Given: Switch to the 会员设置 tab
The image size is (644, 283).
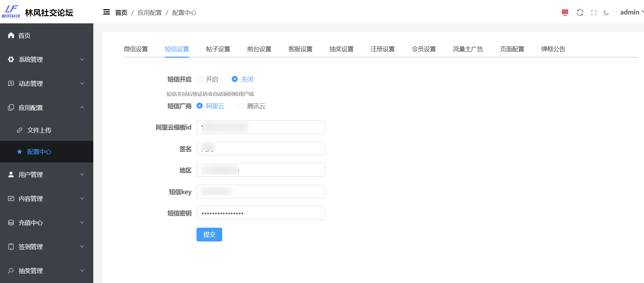Looking at the screenshot, I should tap(424, 49).
